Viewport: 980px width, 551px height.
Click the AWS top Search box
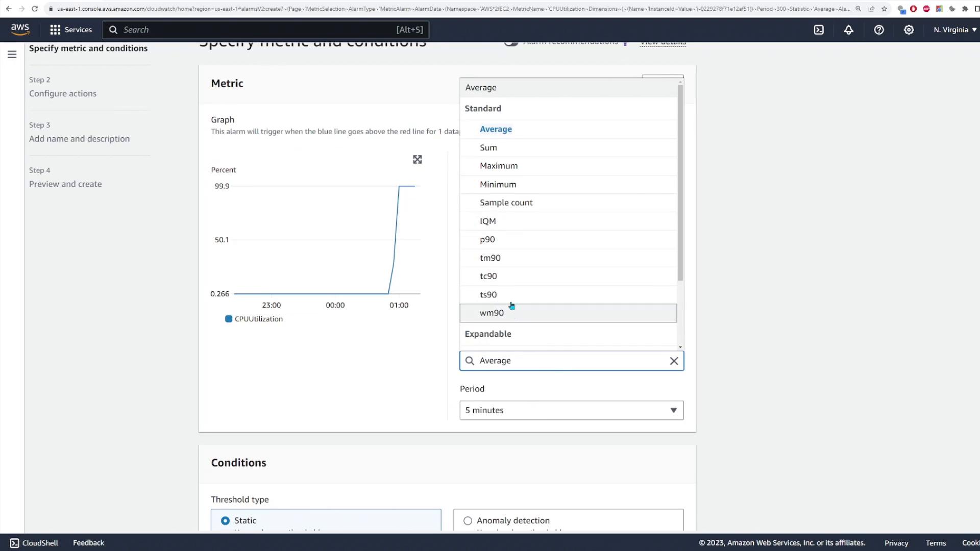pos(265,30)
